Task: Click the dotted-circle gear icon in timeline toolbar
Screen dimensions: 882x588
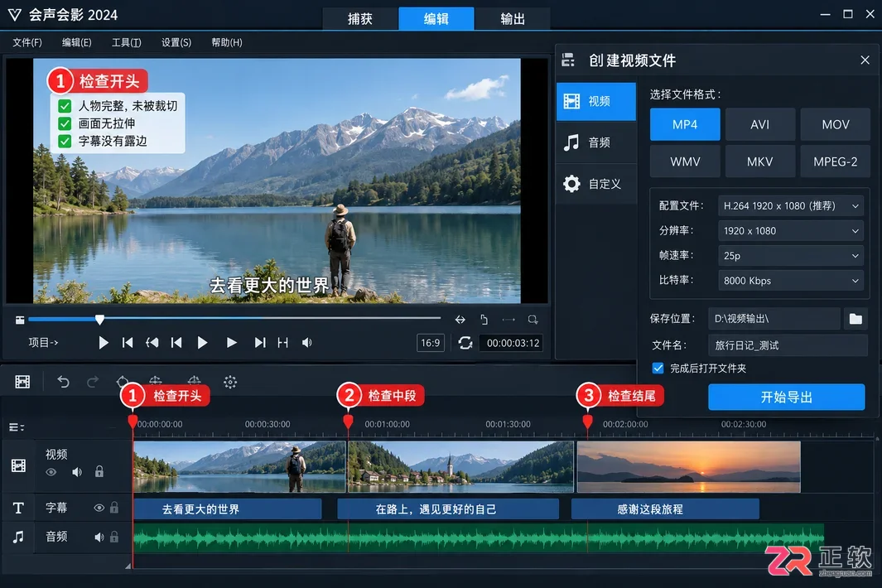Action: click(230, 382)
